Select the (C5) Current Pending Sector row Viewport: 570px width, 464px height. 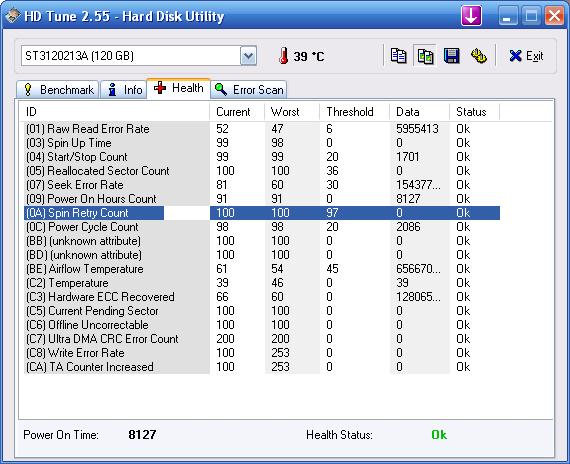click(262, 311)
